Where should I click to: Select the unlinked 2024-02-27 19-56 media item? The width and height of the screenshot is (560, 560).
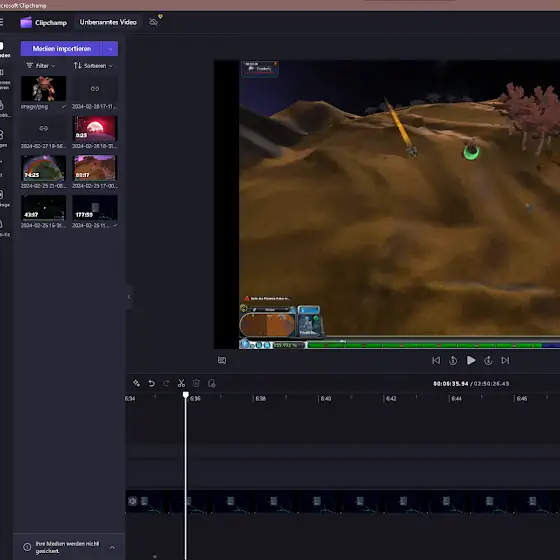click(44, 128)
